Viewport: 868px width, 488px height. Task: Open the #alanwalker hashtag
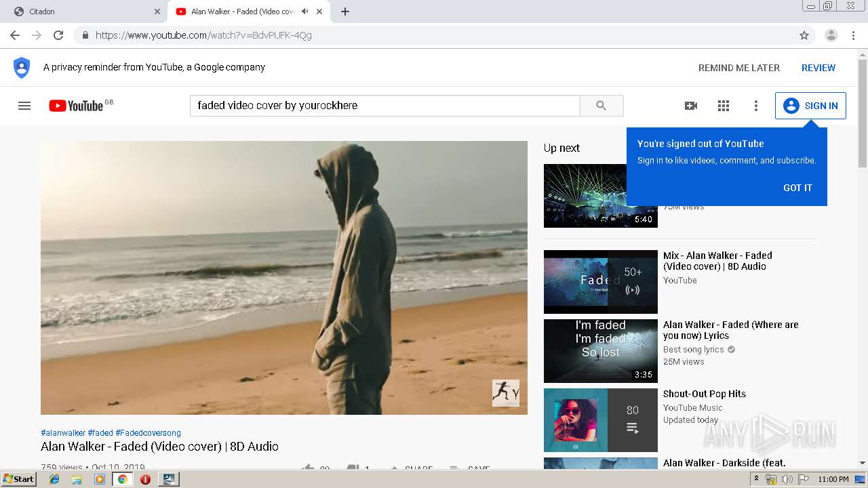tap(63, 432)
